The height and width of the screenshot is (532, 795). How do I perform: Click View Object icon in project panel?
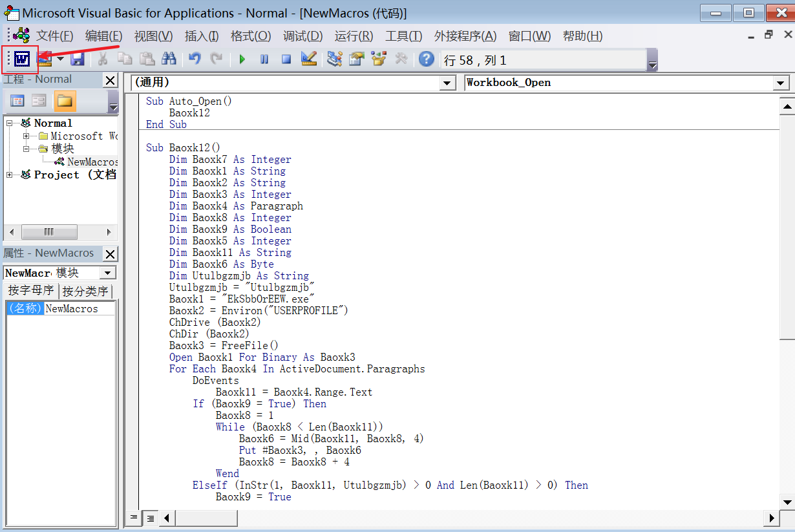39,100
